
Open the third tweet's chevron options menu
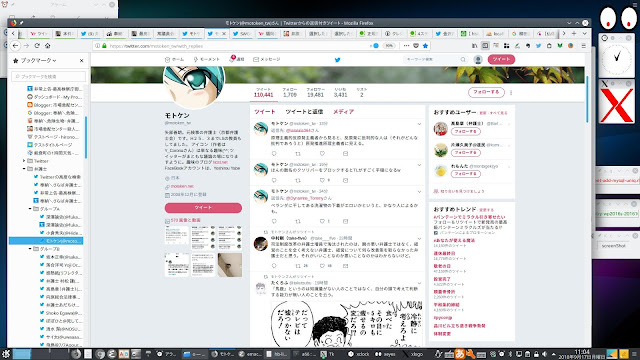(x=419, y=191)
